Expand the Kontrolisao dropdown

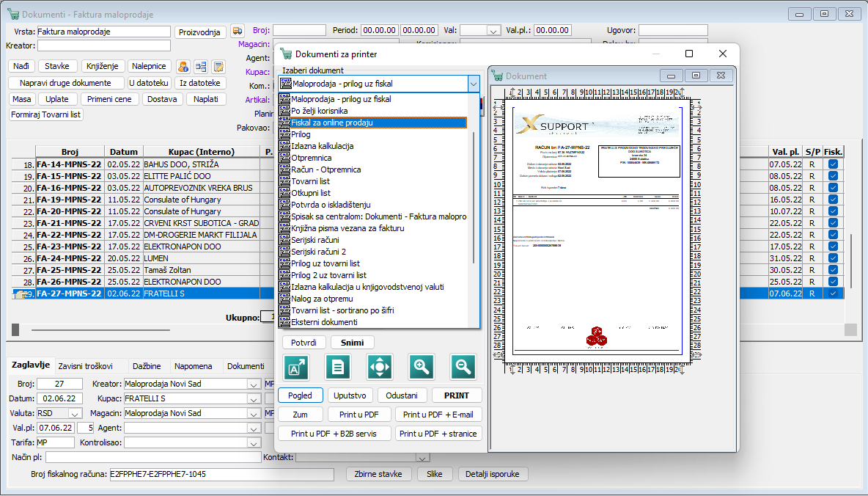pyautogui.click(x=254, y=442)
